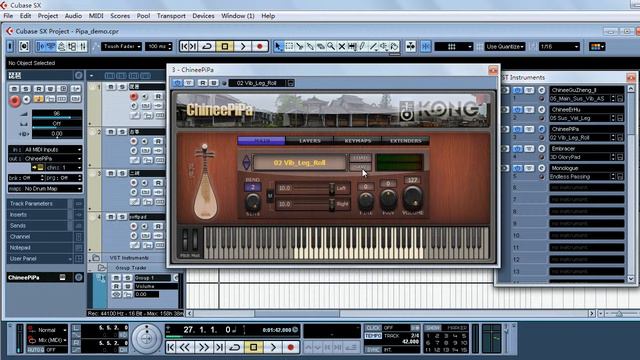Open preset dropdown in ChineePiPa header

click(x=290, y=83)
